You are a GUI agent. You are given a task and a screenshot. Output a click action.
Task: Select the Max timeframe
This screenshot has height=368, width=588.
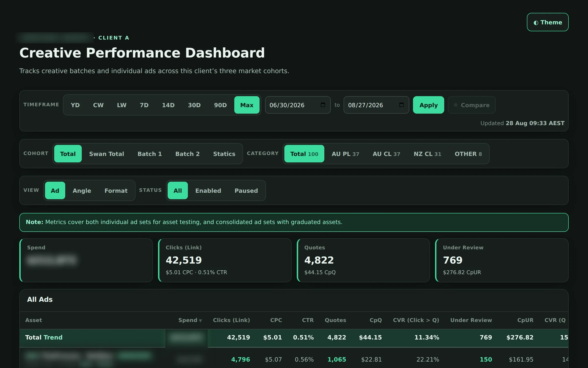point(247,105)
